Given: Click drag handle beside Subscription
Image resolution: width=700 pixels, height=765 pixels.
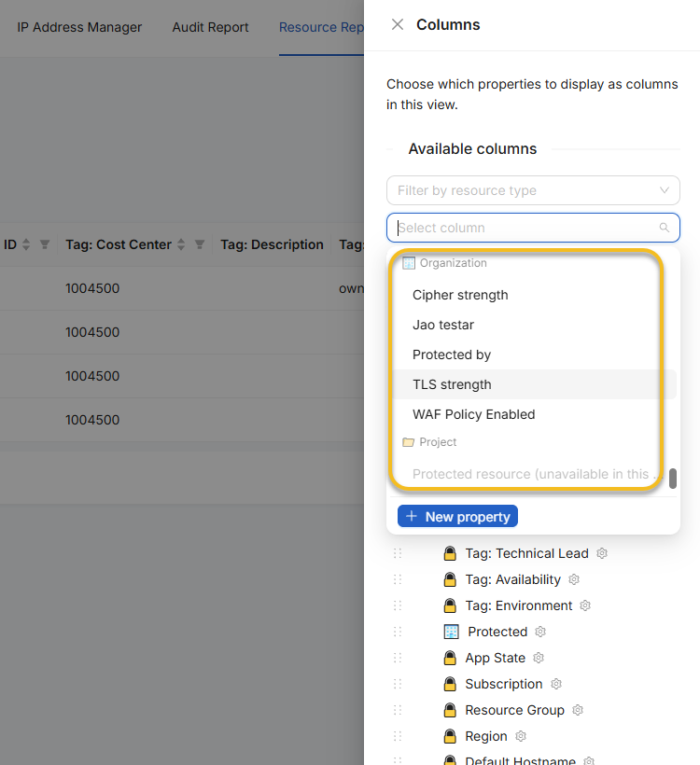Looking at the screenshot, I should [x=398, y=684].
